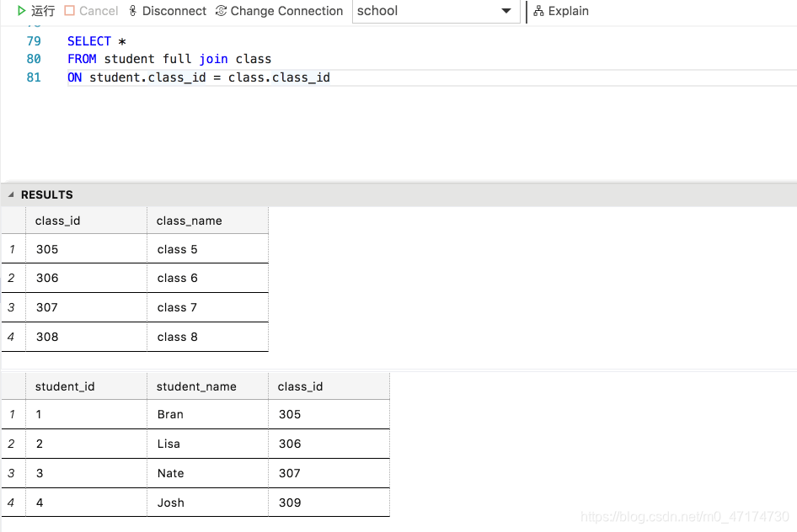This screenshot has width=797, height=532.
Task: Click the Change Connection icon
Action: tap(221, 11)
